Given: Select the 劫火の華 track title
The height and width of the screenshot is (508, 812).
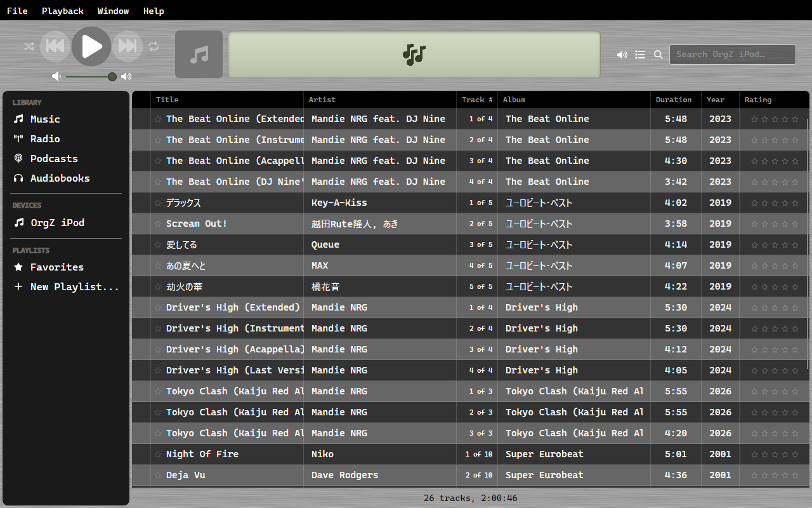Looking at the screenshot, I should pos(184,286).
